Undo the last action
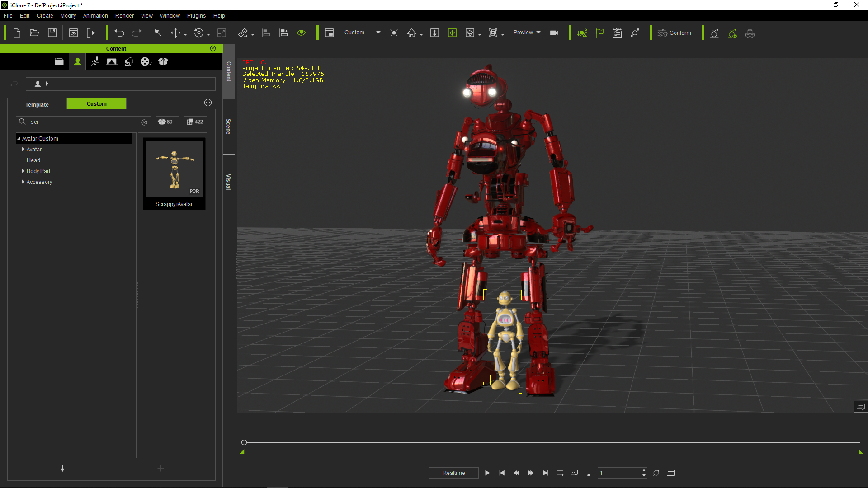 point(119,33)
